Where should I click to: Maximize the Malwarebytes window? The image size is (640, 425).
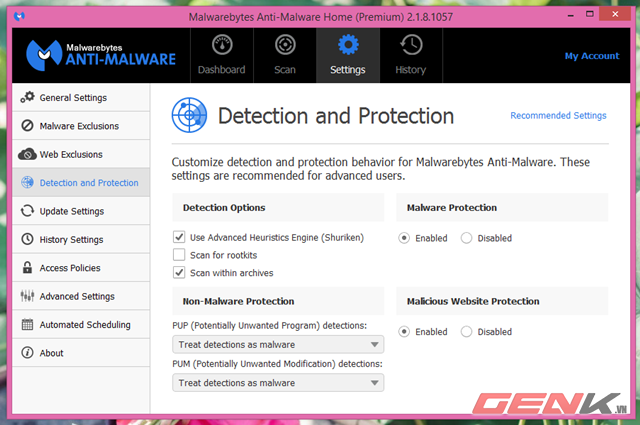pos(589,14)
